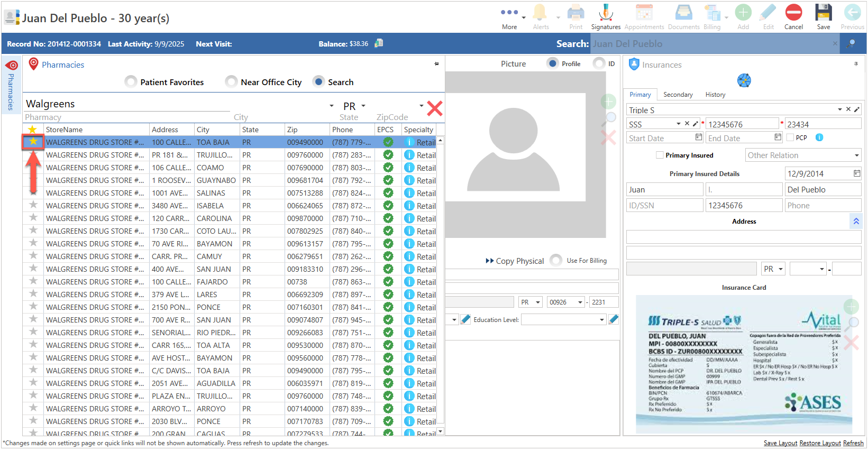Viewport: 868px width, 451px height.
Task: Delete the patient picture red X
Action: [608, 137]
